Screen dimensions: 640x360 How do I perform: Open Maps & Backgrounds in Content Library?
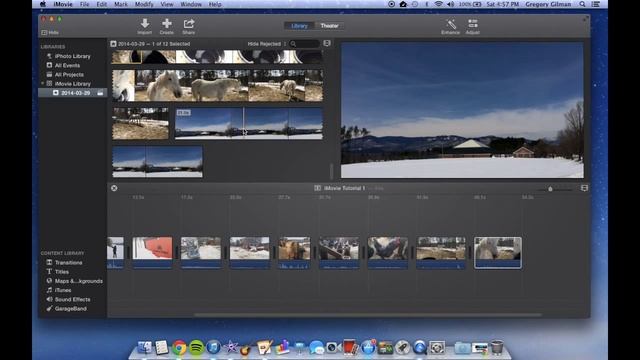click(x=78, y=281)
